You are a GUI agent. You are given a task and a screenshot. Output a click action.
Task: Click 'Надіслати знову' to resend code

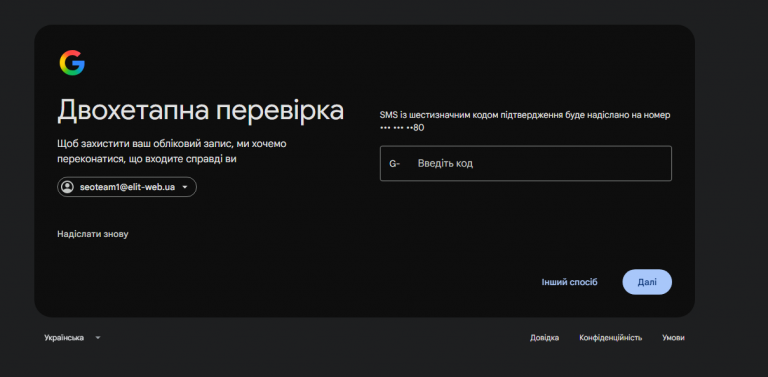93,234
